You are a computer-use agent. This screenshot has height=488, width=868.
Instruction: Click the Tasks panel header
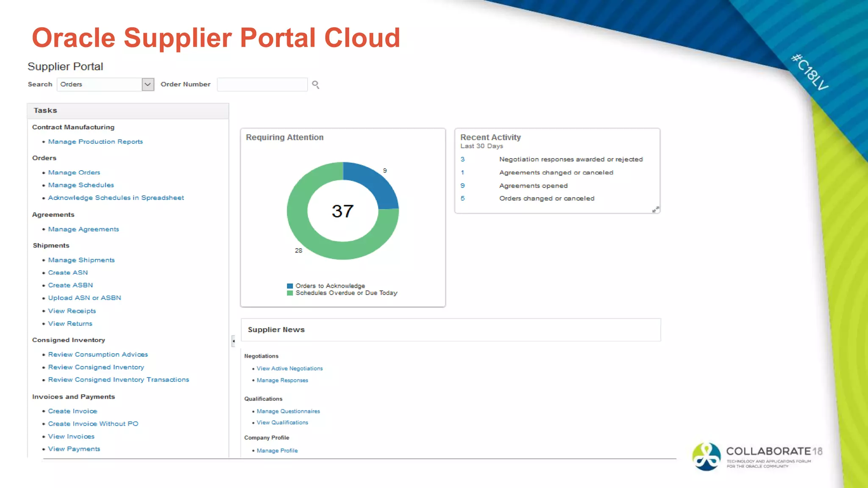click(x=128, y=111)
